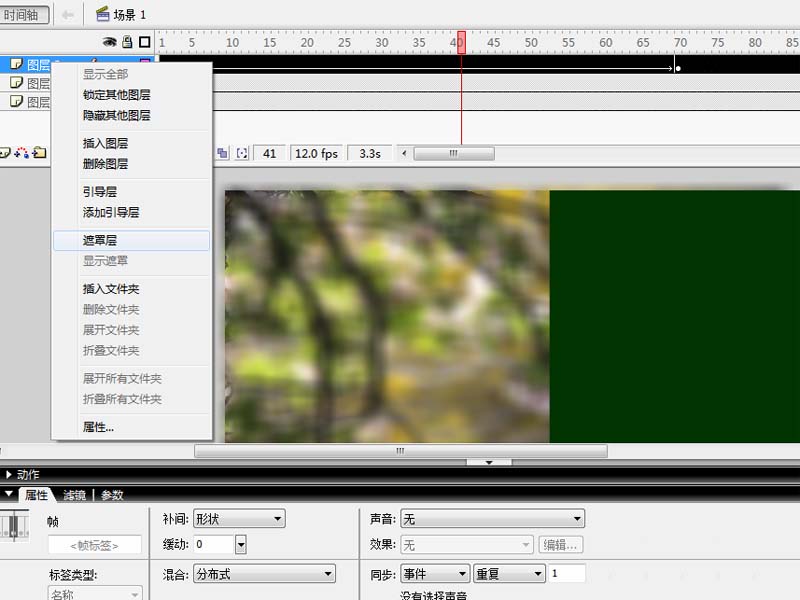
Task: Click the add motion guide icon
Action: click(22, 153)
